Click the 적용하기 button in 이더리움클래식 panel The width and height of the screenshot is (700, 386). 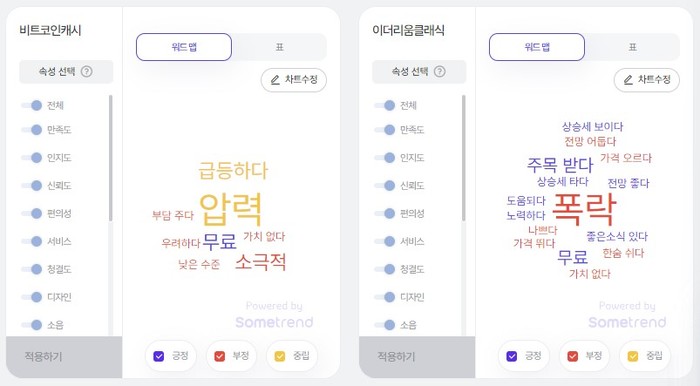tap(417, 357)
